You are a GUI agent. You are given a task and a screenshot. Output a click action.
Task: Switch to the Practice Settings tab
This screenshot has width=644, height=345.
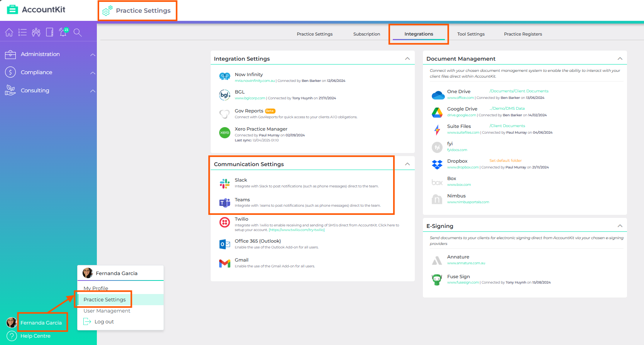314,34
